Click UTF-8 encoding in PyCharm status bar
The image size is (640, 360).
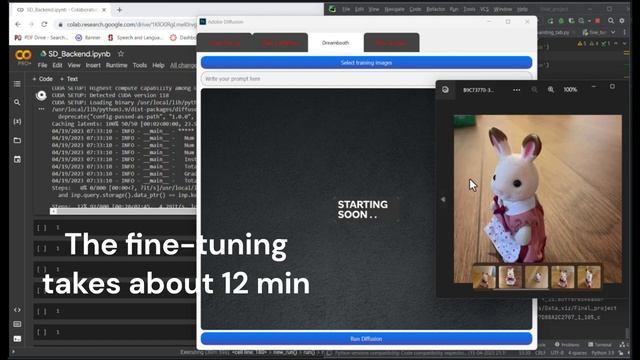click(557, 353)
